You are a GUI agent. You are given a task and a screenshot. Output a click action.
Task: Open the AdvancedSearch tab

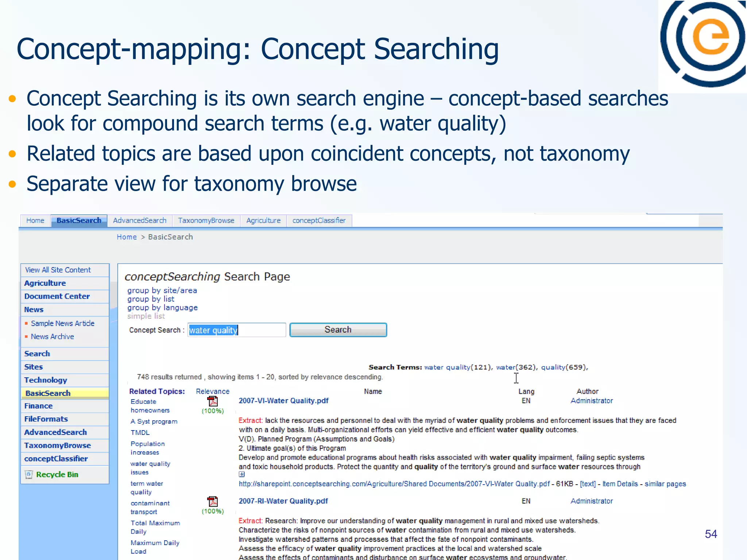click(x=140, y=221)
